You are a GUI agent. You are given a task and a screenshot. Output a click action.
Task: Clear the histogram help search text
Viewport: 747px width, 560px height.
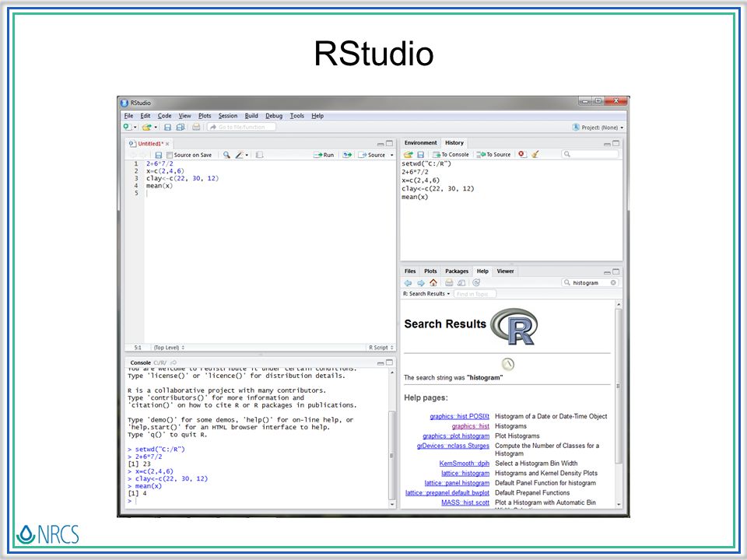613,282
